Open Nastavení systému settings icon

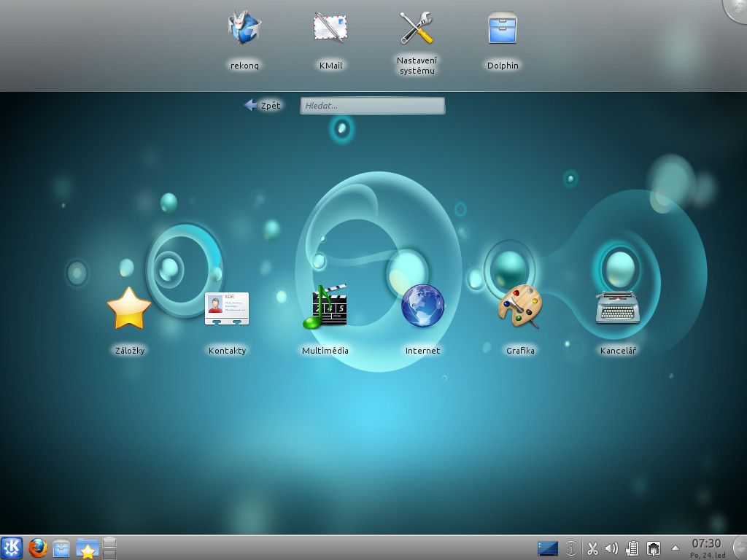[x=417, y=29]
